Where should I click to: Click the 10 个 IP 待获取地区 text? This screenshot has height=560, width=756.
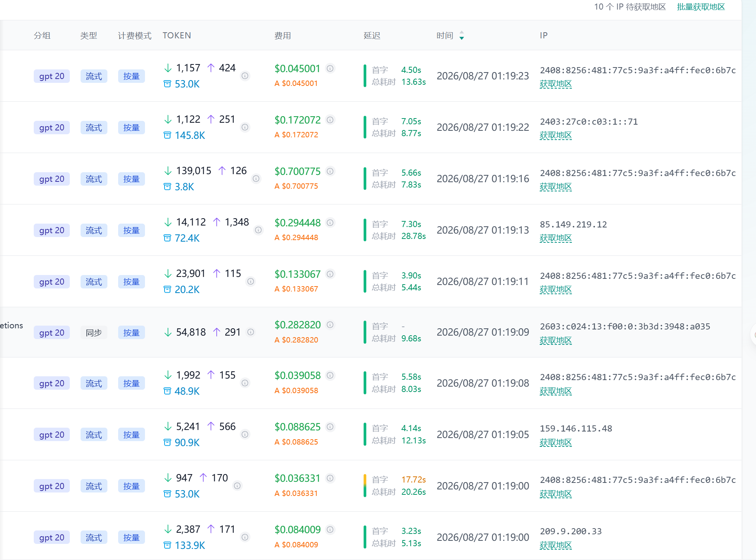click(630, 7)
